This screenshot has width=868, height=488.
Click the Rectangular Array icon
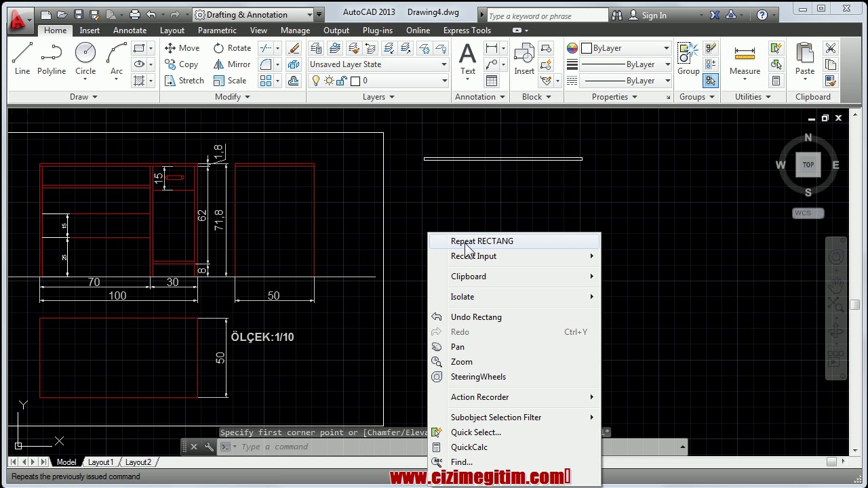point(266,81)
